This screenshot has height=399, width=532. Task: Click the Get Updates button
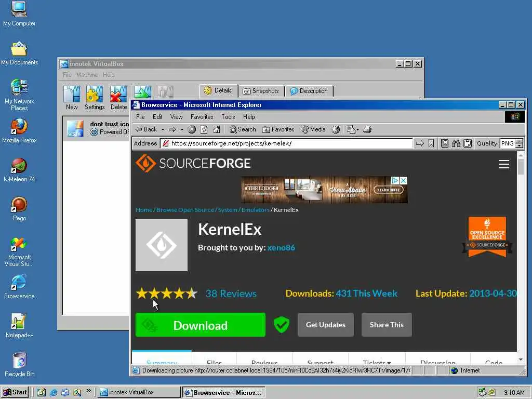point(326,325)
